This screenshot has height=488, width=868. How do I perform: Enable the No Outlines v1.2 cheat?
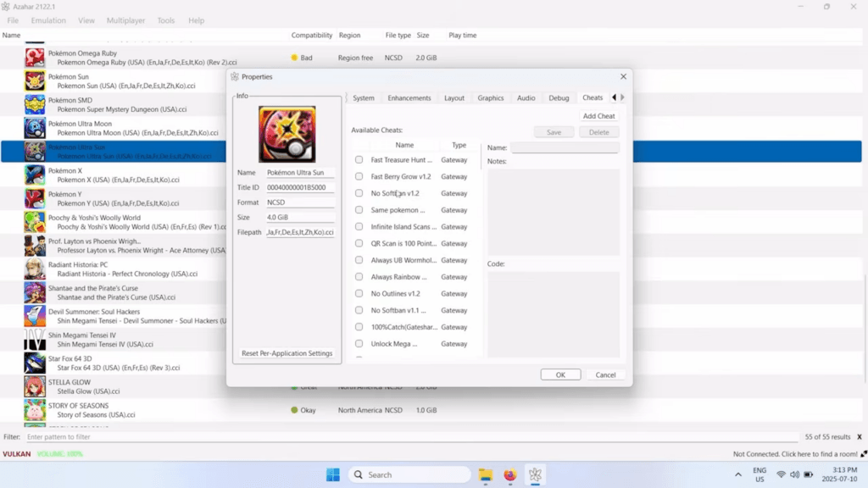(x=359, y=294)
